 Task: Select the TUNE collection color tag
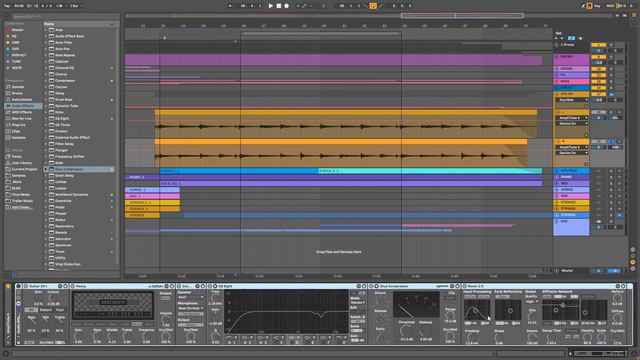pos(8,62)
